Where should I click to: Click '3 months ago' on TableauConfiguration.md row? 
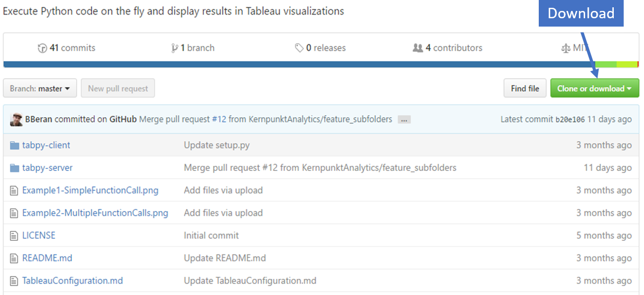click(x=604, y=280)
